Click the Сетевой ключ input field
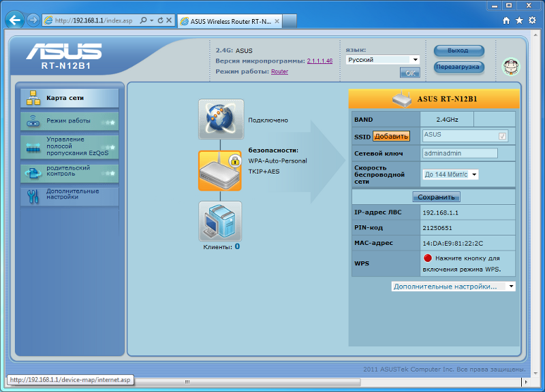Image resolution: width=545 pixels, height=392 pixels. coord(459,153)
